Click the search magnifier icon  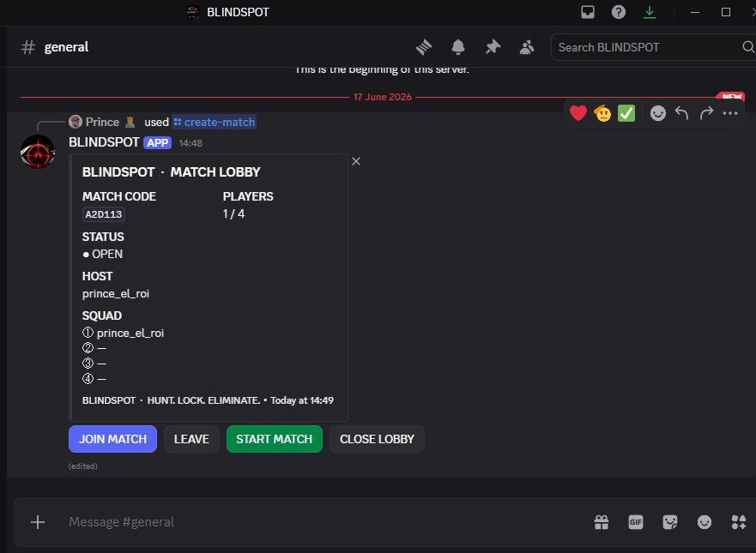tap(747, 47)
